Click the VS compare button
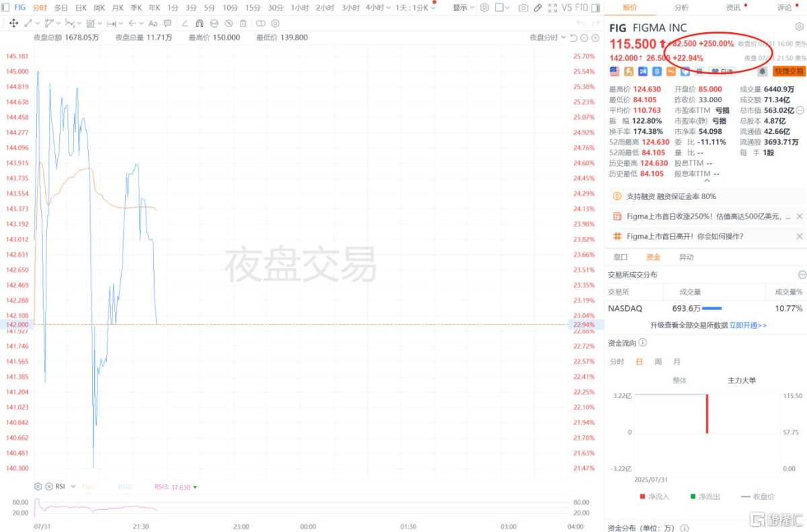Screen dimensions: 807x532 pos(567,7)
